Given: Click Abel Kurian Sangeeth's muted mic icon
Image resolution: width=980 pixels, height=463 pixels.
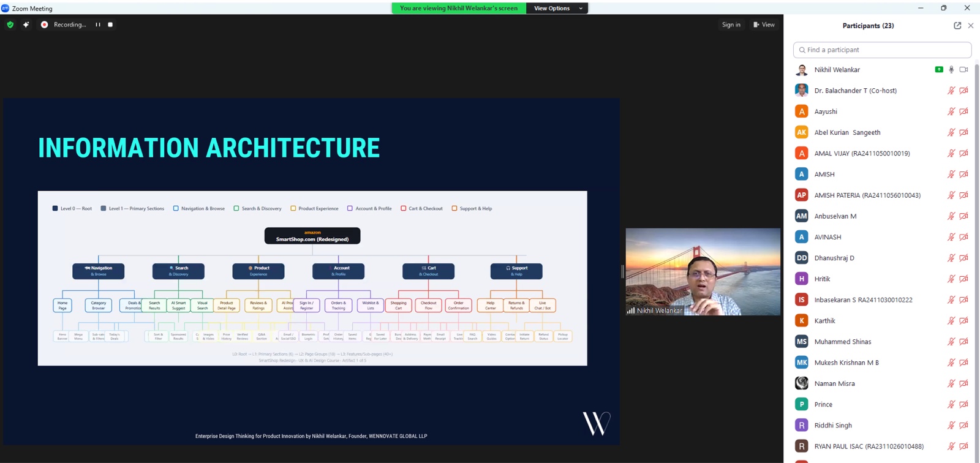Looking at the screenshot, I should pyautogui.click(x=951, y=132).
